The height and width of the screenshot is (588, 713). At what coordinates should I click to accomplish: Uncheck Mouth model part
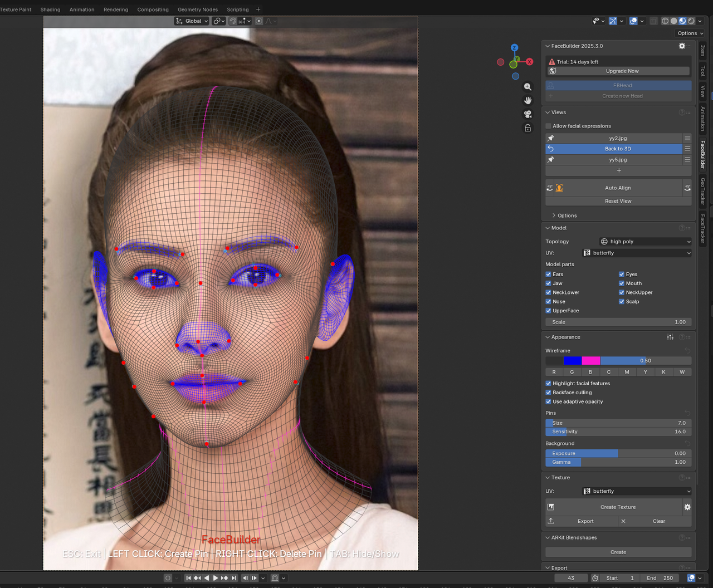pos(622,283)
